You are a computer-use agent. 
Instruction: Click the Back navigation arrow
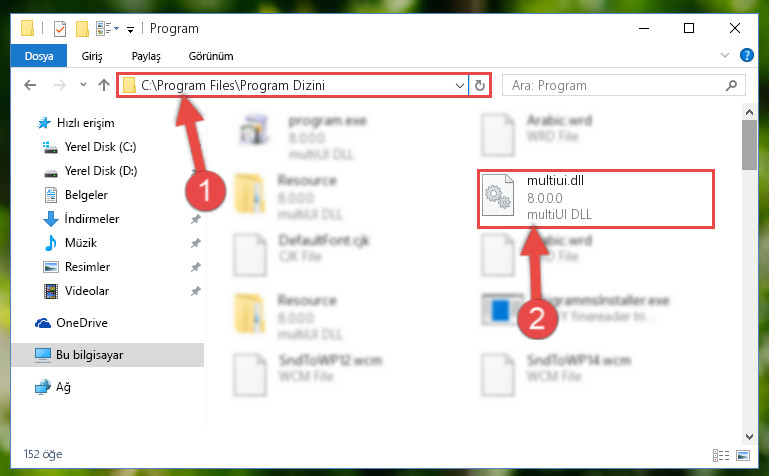(30, 85)
